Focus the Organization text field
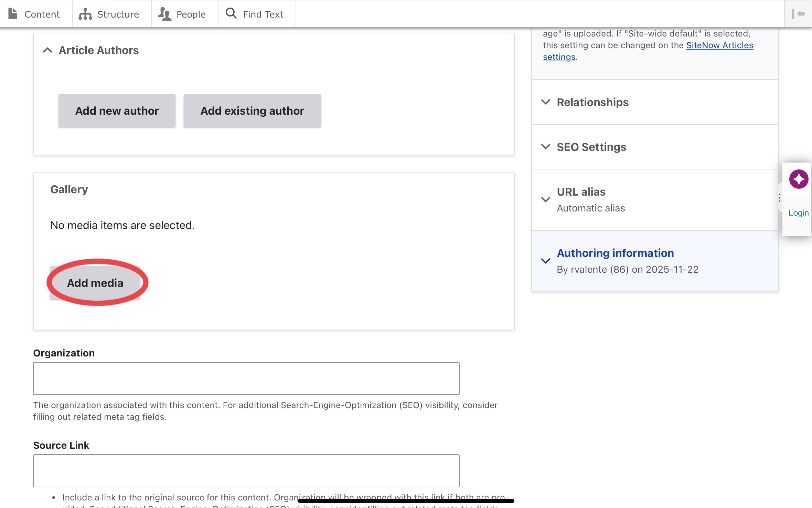The height and width of the screenshot is (508, 812). 246,378
